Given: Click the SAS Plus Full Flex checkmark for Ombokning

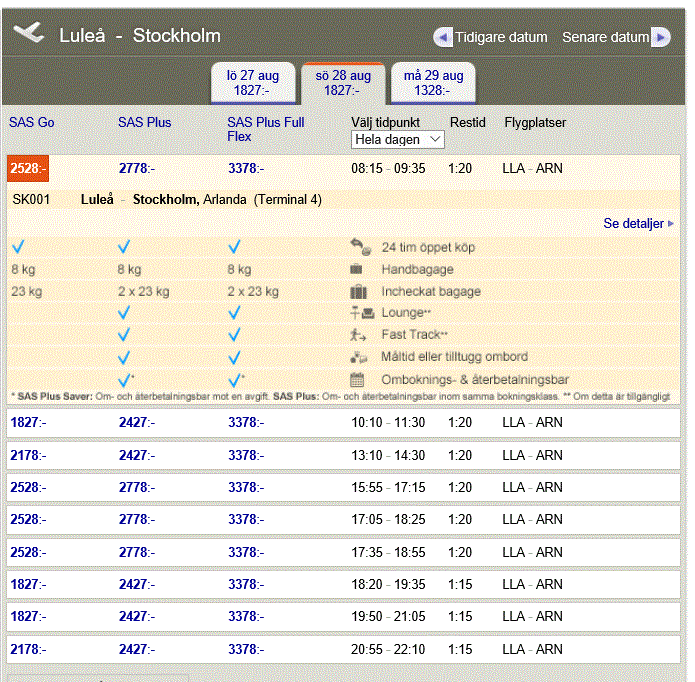Looking at the screenshot, I should coord(235,380).
